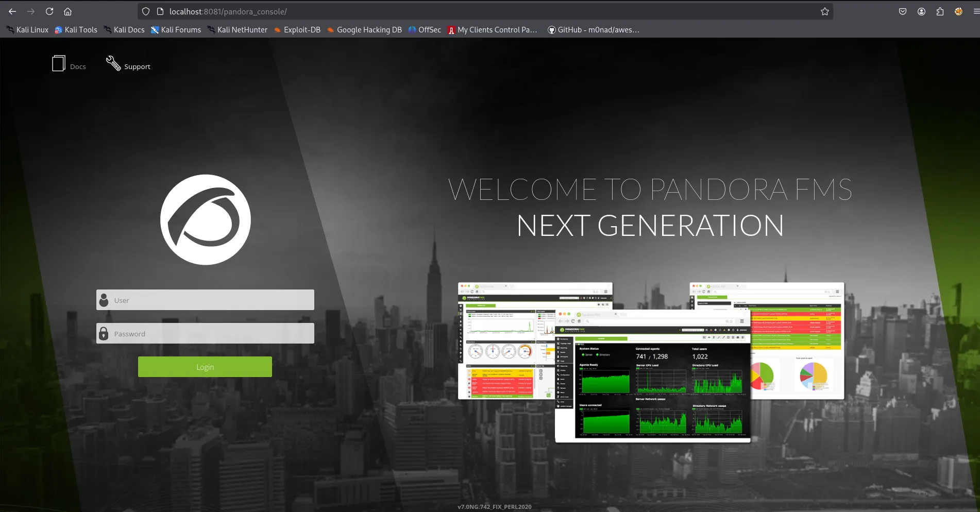Click the dark dashboard preview screenshot
Image resolution: width=980 pixels, height=512 pixels.
(653, 376)
